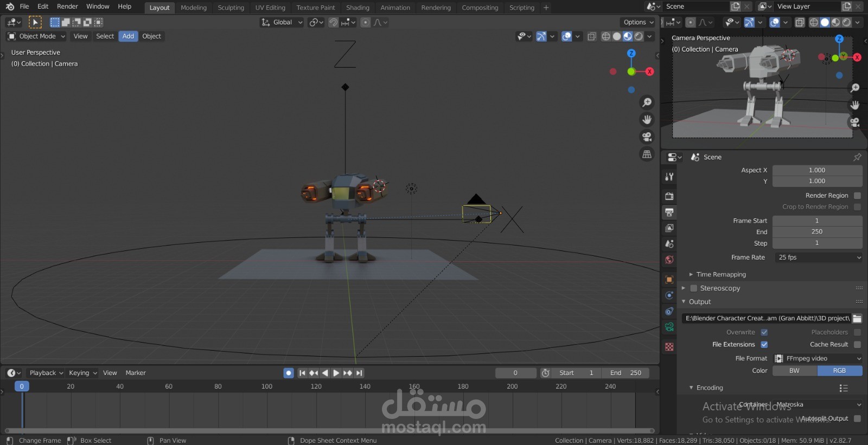
Task: Toggle camera view in main viewport
Action: [647, 137]
